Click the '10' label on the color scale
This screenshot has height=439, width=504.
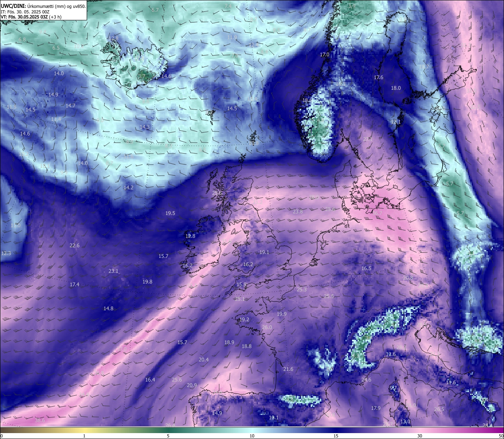click(x=252, y=436)
